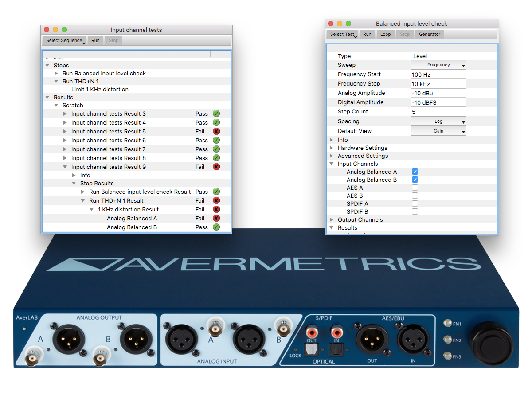Expand the Run Balanced input level check step
This screenshot has width=532, height=399.
click(56, 74)
